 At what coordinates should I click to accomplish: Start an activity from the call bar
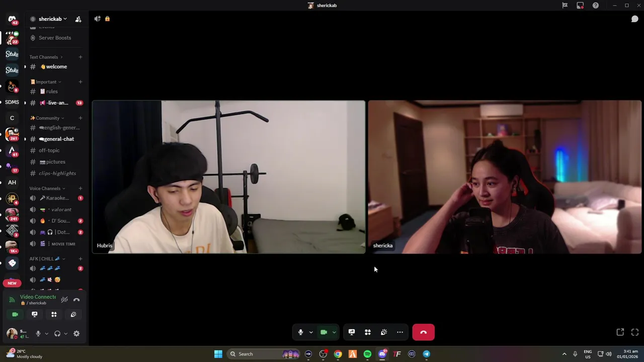click(x=368, y=332)
